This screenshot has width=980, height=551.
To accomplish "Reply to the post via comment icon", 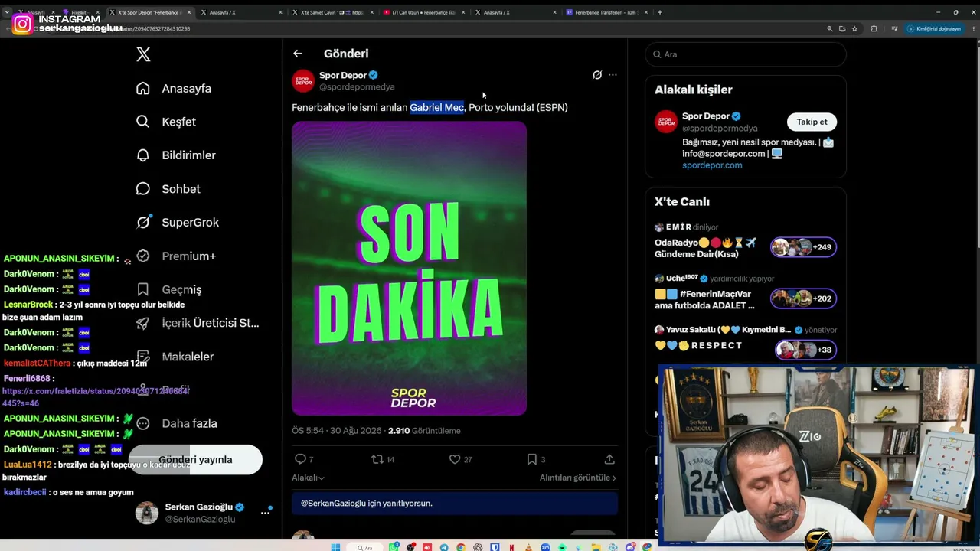I will click(300, 459).
